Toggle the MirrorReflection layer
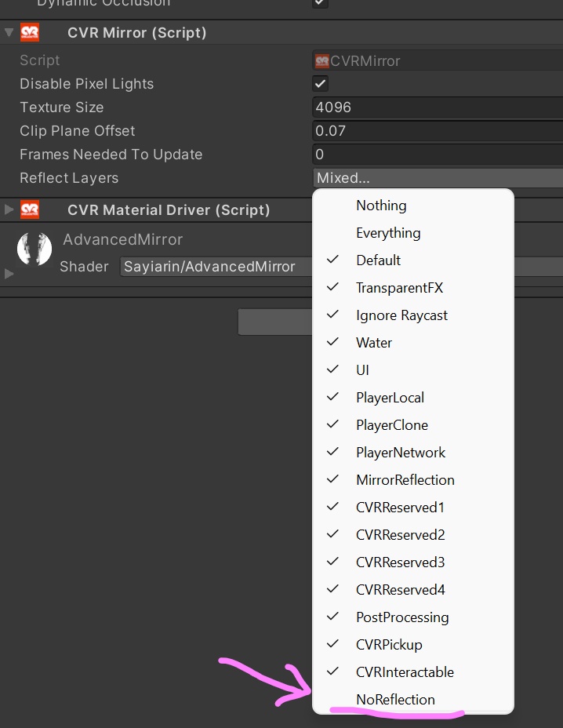The image size is (563, 728). click(x=413, y=479)
